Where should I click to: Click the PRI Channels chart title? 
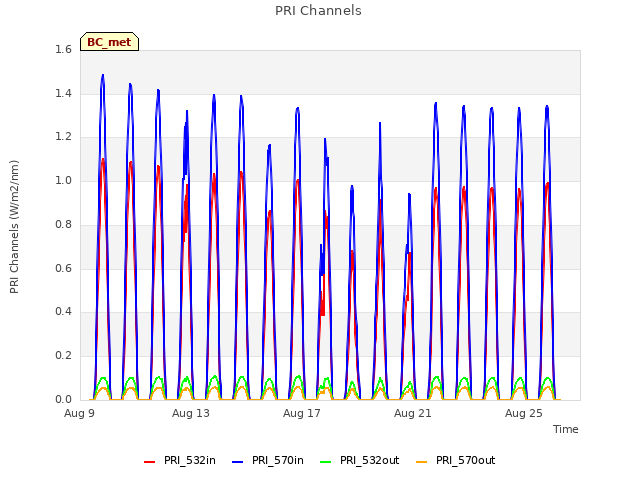click(318, 11)
